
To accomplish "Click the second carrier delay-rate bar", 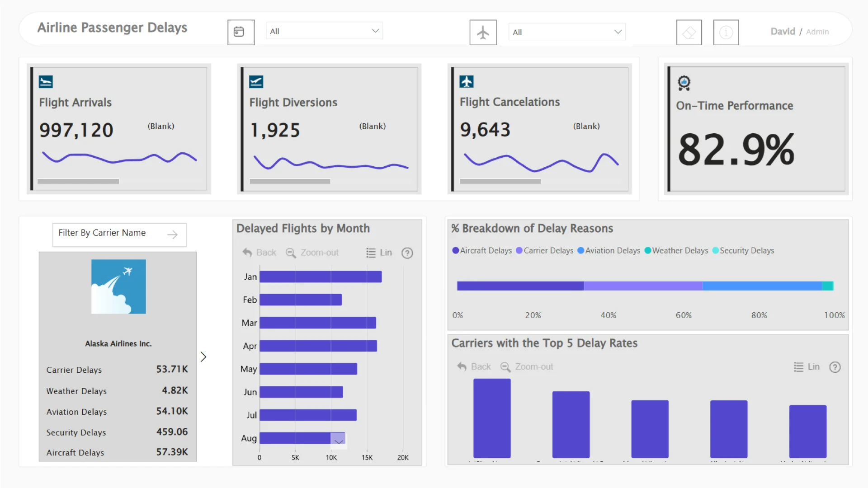I will (x=571, y=425).
